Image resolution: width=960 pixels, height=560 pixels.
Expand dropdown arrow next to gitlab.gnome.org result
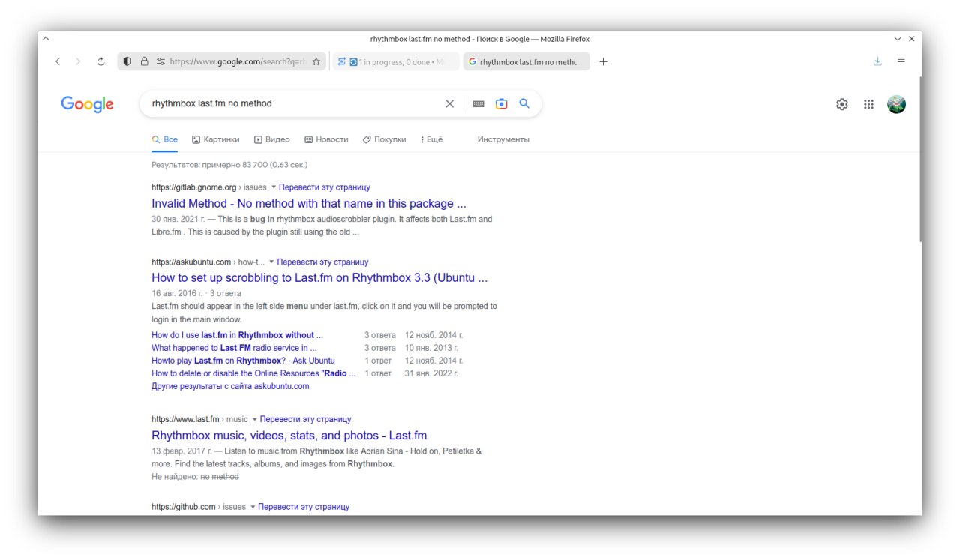pyautogui.click(x=274, y=187)
